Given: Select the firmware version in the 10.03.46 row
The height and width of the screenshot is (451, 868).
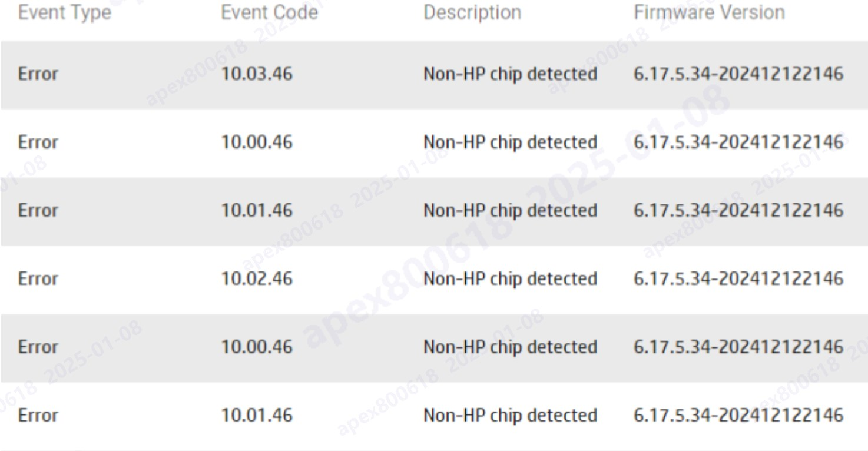Looking at the screenshot, I should click(x=738, y=74).
